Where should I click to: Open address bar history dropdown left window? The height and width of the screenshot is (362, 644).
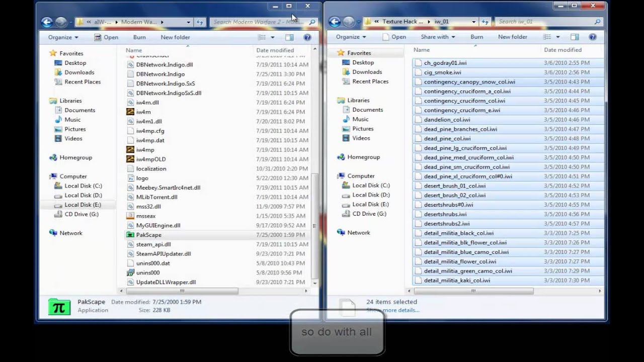189,22
